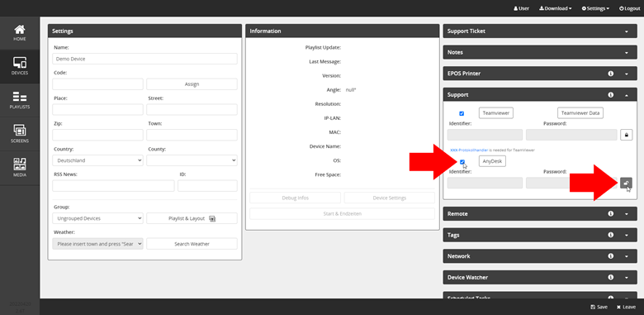Open the Home section in the sidebar
The image size is (644, 315).
pyautogui.click(x=20, y=33)
